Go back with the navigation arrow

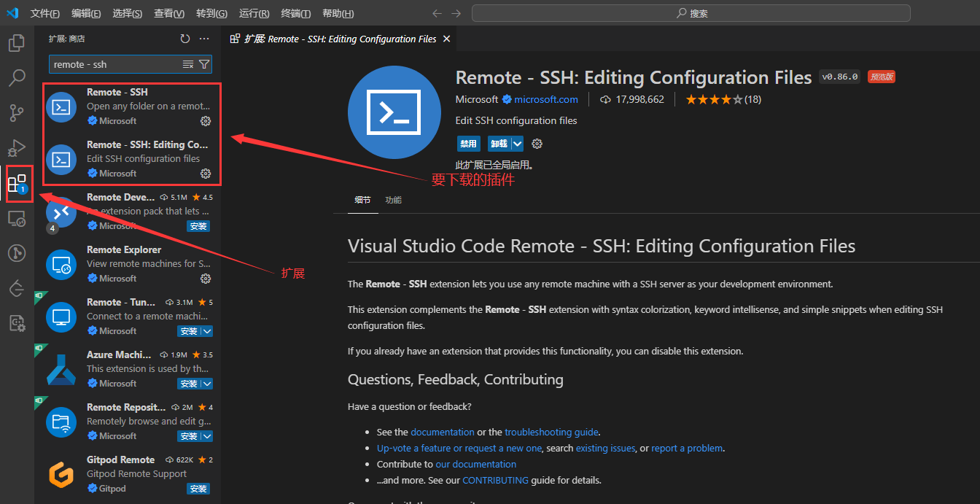click(x=437, y=13)
